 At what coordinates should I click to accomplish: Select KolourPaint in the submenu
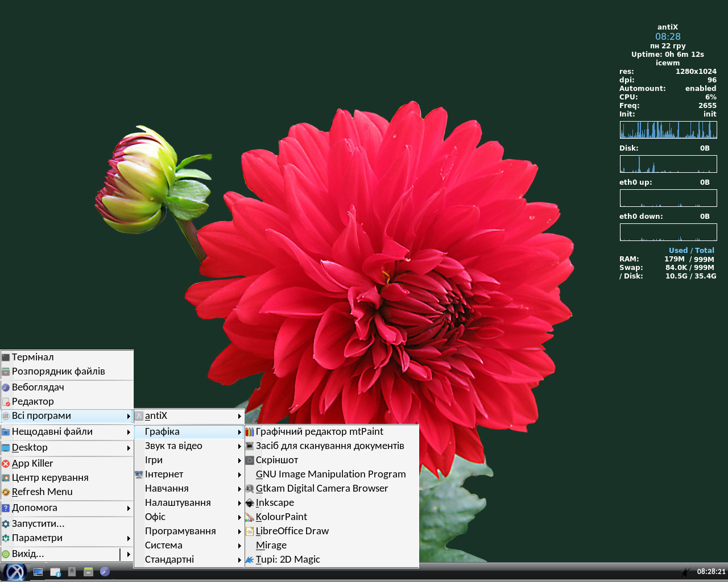coord(281,517)
